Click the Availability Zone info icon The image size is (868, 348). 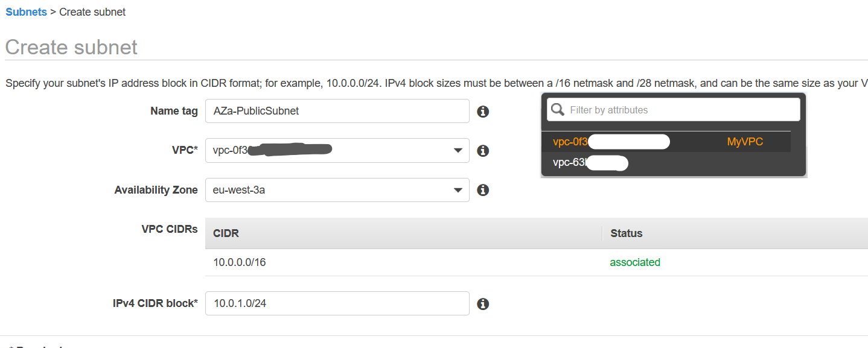[x=482, y=190]
